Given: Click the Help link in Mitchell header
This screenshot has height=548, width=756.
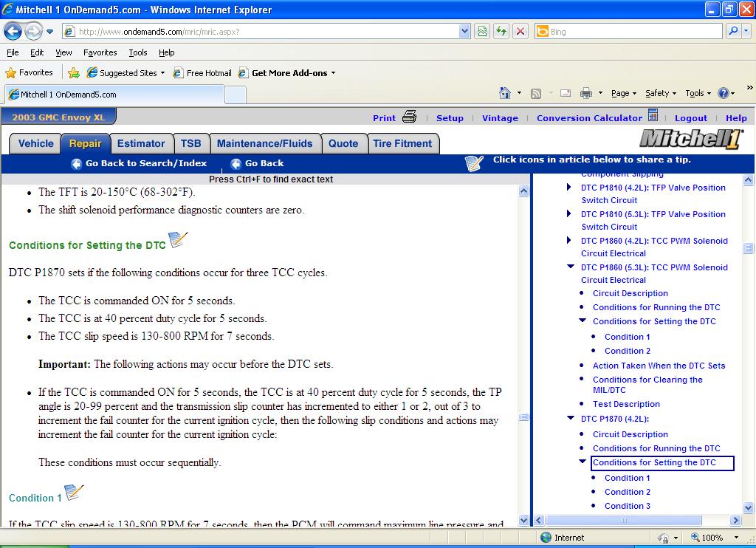Looking at the screenshot, I should tap(736, 118).
